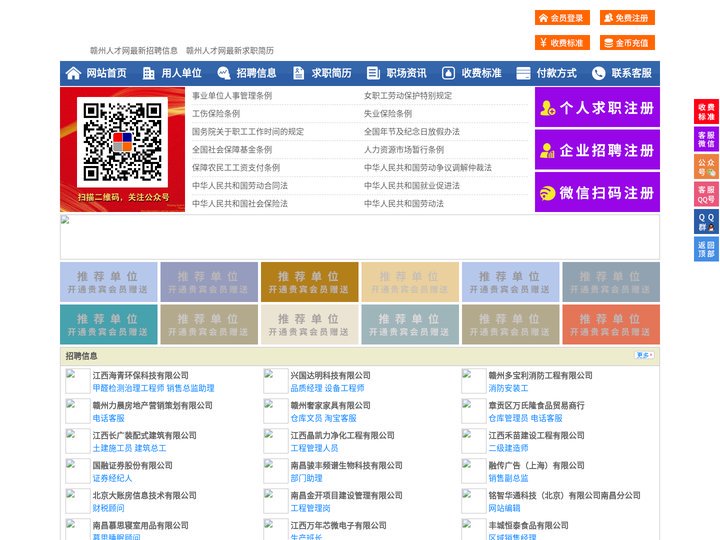Viewport: 720px width, 540px height.
Task: Open the 消防安装工 job link
Action: 508,388
